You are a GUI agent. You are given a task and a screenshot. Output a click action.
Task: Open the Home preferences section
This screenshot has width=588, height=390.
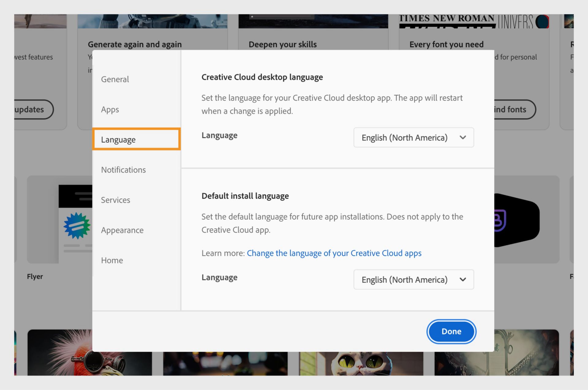coord(112,260)
